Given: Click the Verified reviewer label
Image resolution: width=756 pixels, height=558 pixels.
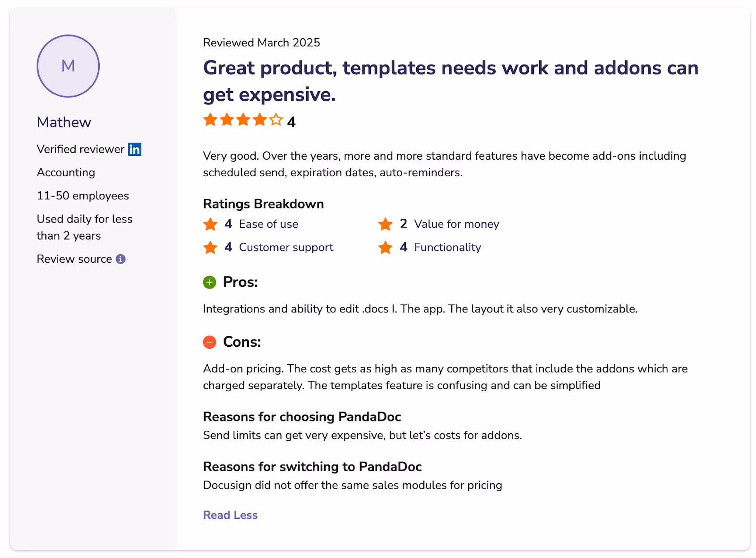Looking at the screenshot, I should 81,149.
